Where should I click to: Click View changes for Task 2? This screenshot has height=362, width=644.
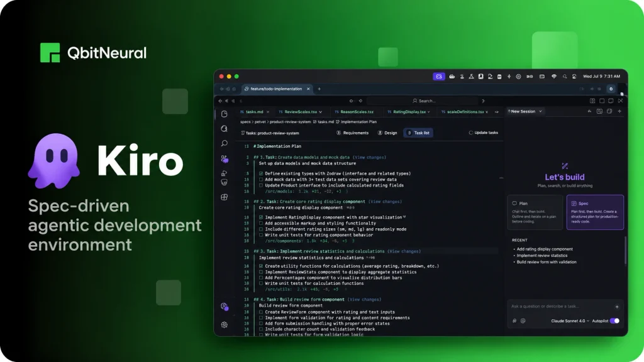[x=385, y=202]
